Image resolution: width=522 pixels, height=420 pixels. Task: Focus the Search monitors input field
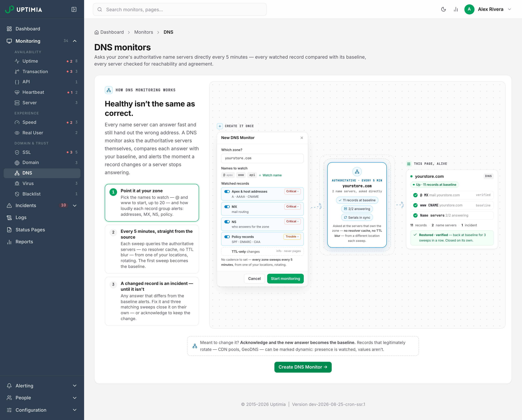[180, 9]
